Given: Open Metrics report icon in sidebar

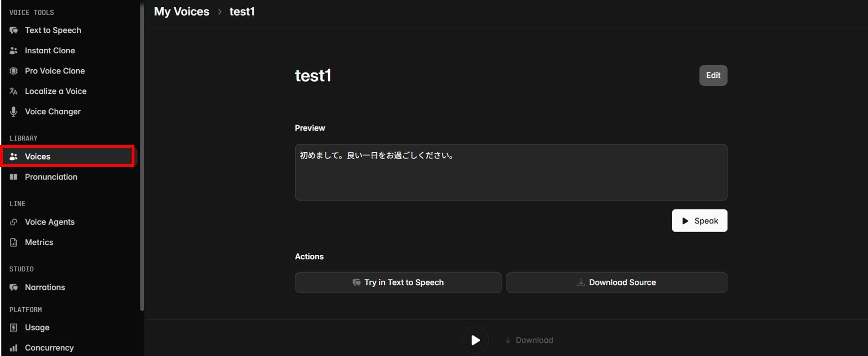Looking at the screenshot, I should pyautogui.click(x=14, y=242).
